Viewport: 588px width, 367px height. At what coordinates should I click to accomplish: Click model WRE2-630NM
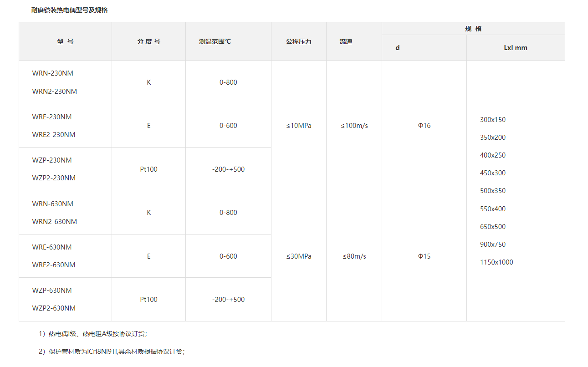click(x=54, y=265)
